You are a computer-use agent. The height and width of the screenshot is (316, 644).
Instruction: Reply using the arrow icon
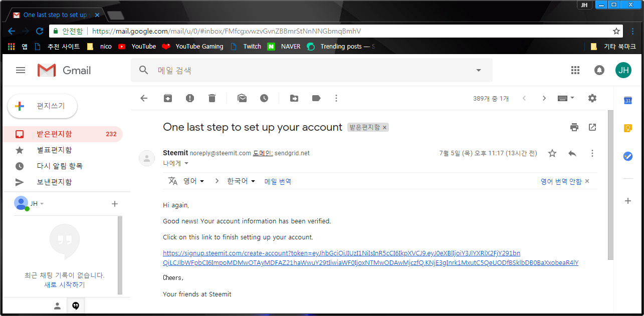572,153
